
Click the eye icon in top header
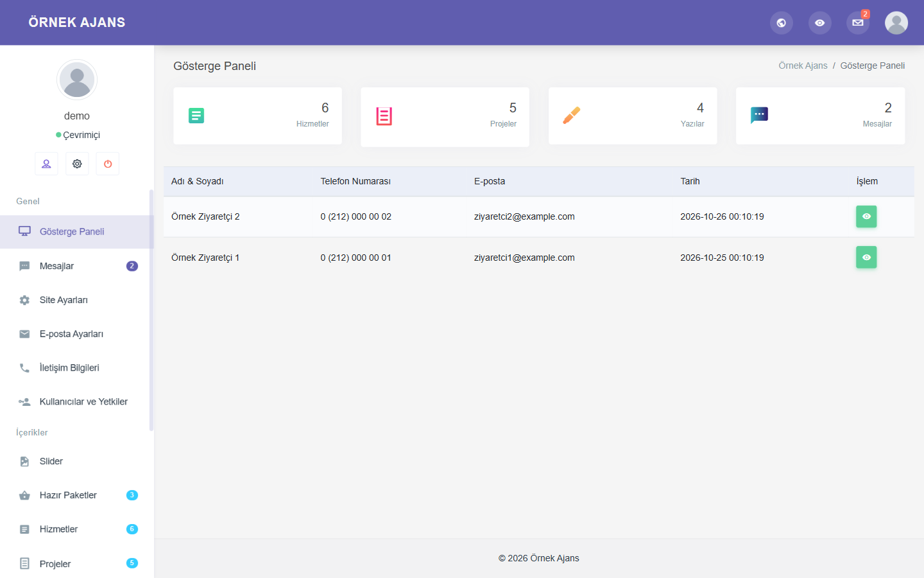[819, 22]
